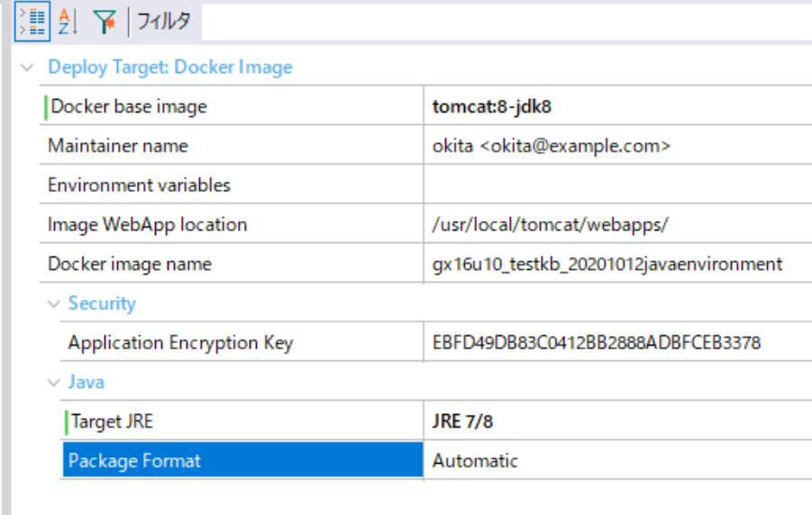Edit the tomcat:8-jdk8 value
This screenshot has height=515, width=812.
click(x=618, y=106)
